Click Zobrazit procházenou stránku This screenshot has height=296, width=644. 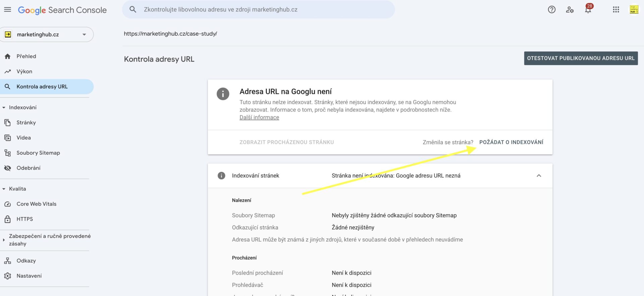[286, 142]
